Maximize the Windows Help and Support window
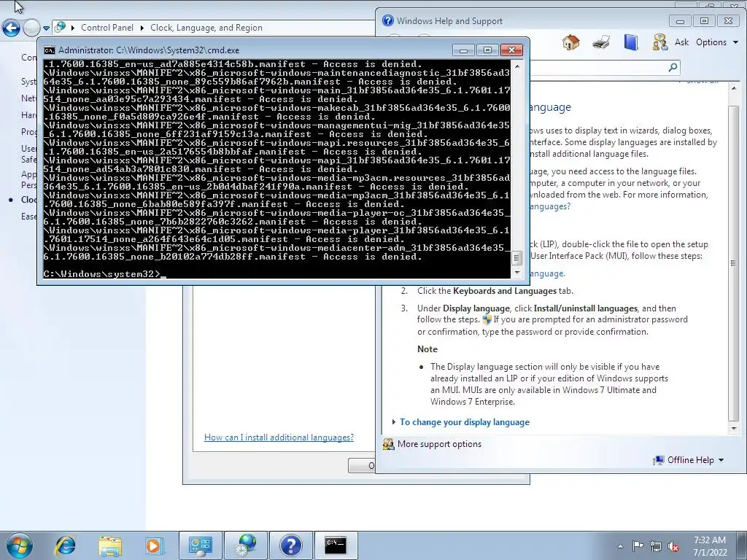Screen dimensions: 747x560 [704, 21]
